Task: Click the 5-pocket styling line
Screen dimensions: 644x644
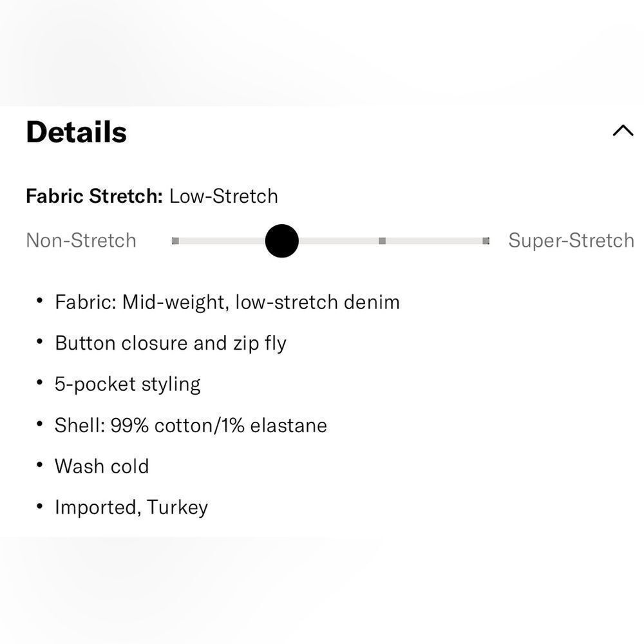Action: click(x=128, y=384)
